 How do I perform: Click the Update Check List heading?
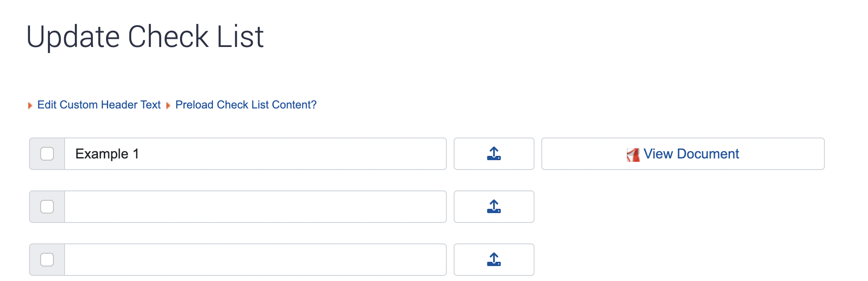click(x=145, y=37)
